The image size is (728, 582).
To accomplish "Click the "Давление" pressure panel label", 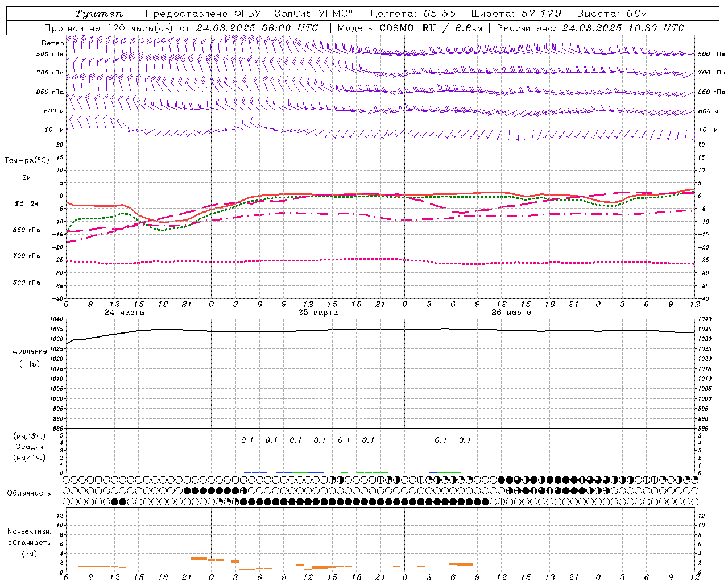I will point(30,351).
